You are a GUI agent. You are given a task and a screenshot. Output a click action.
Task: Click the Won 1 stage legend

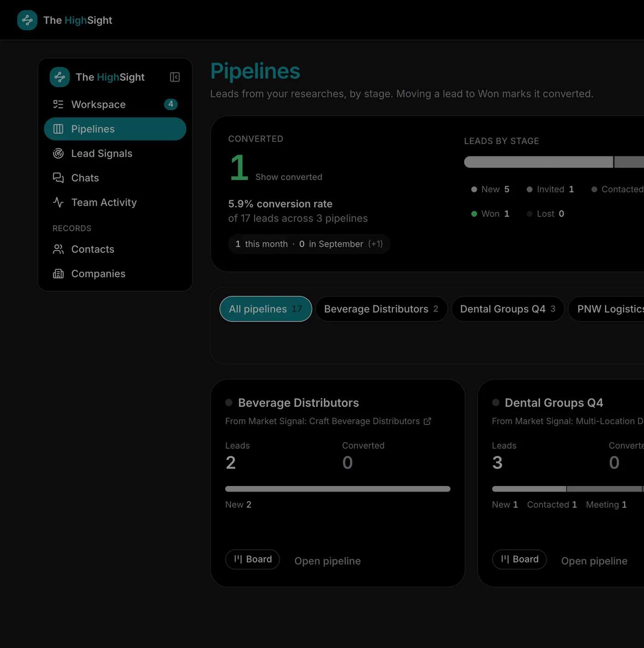[x=490, y=214]
